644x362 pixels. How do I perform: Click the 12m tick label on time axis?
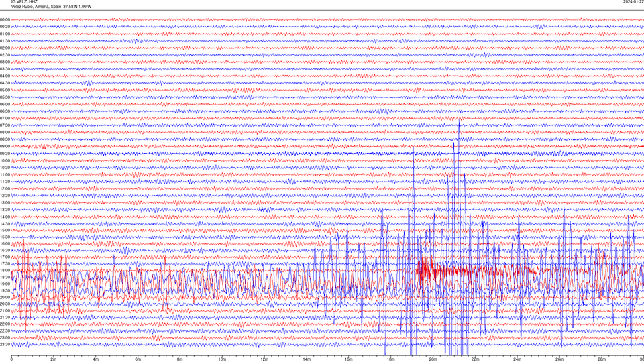[x=264, y=359]
